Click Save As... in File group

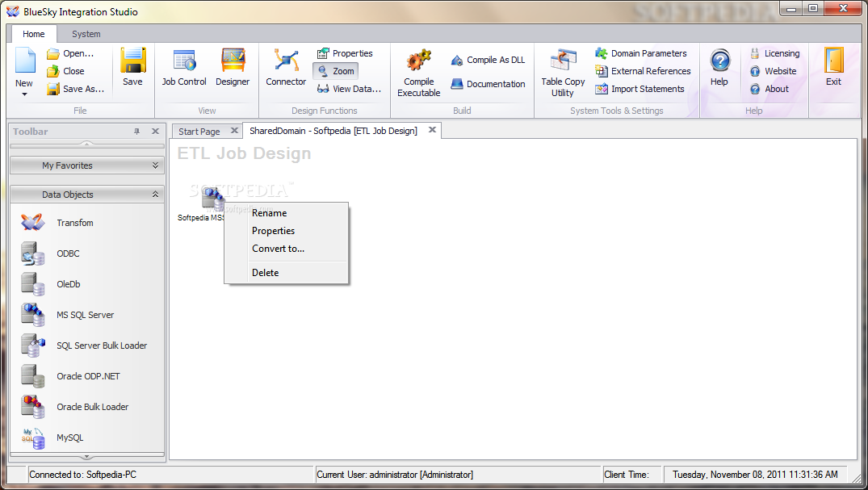76,89
